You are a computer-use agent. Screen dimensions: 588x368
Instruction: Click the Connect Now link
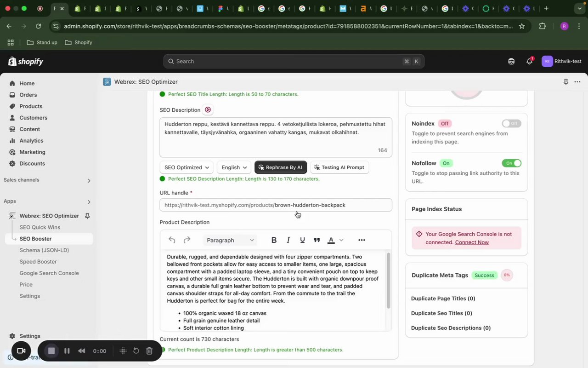coord(472,242)
